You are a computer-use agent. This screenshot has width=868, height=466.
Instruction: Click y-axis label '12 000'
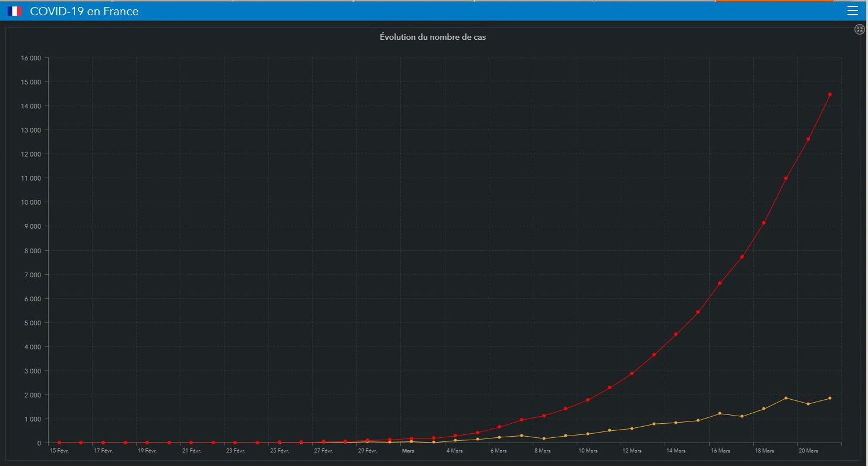(x=31, y=154)
